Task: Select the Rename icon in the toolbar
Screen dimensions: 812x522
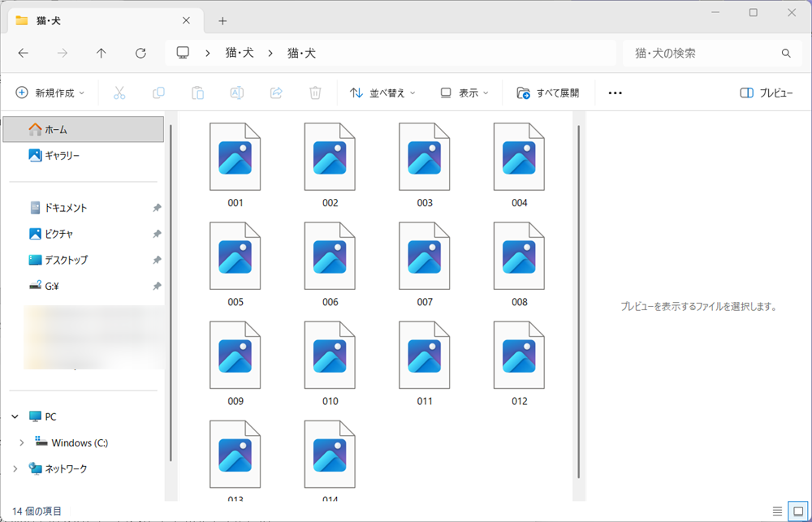Action: (236, 92)
